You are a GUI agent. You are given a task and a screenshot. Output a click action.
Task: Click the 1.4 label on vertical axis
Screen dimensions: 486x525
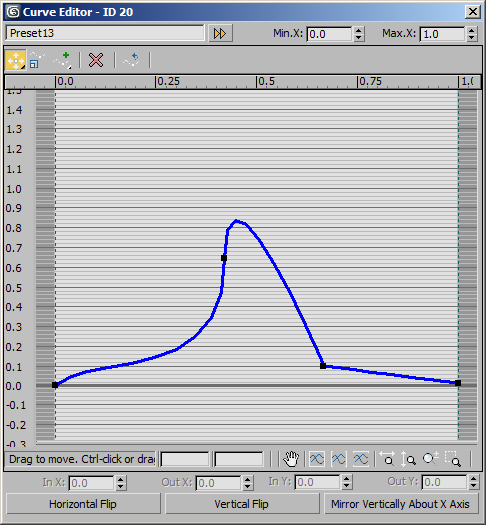click(14, 110)
